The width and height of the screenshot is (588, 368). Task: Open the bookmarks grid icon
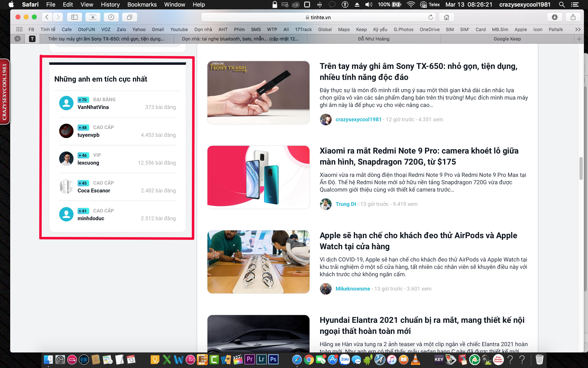pos(19,29)
